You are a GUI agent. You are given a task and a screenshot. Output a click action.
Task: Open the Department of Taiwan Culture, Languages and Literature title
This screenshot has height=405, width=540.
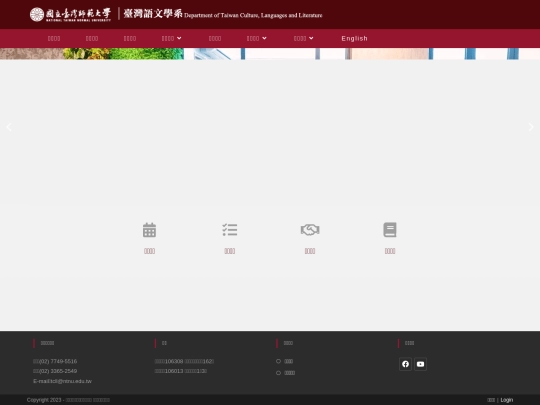pos(223,14)
